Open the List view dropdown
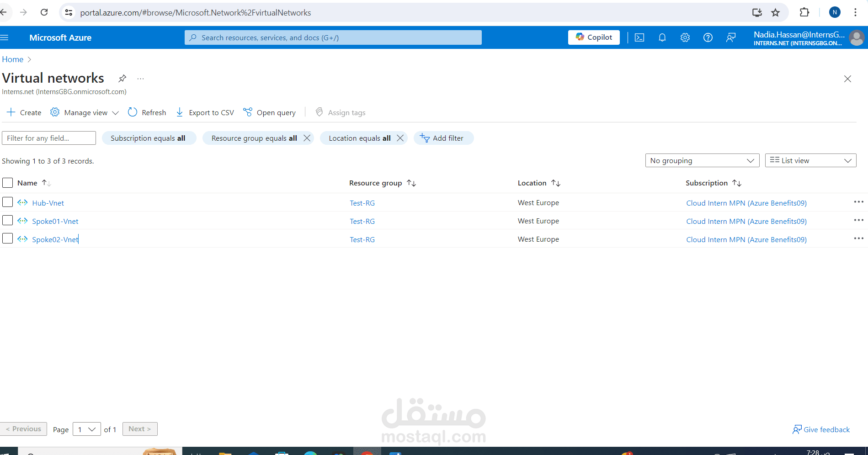The image size is (868, 455). [810, 160]
